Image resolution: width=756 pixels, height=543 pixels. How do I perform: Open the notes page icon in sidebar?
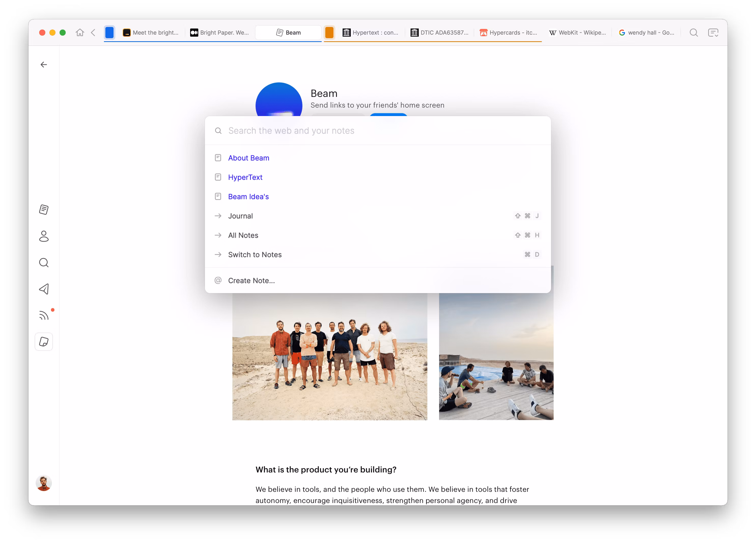pyautogui.click(x=44, y=209)
